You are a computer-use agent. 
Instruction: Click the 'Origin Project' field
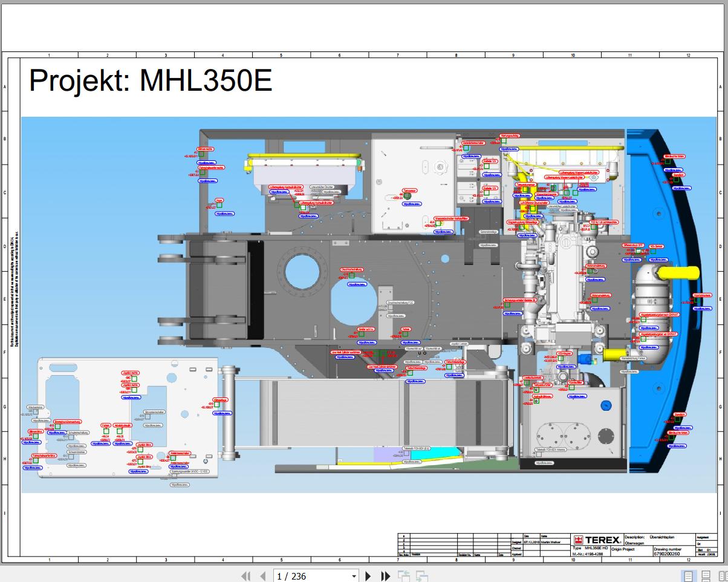click(x=623, y=549)
